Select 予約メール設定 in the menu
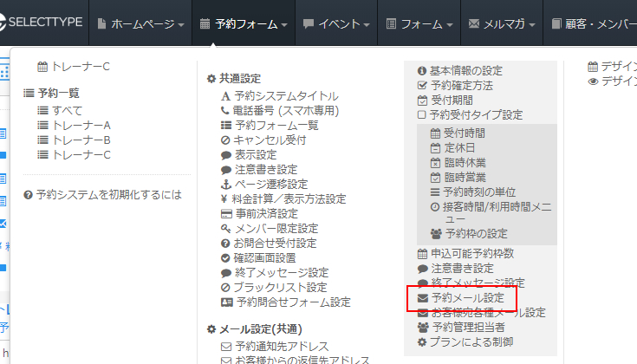The height and width of the screenshot is (364, 637). coord(468,297)
